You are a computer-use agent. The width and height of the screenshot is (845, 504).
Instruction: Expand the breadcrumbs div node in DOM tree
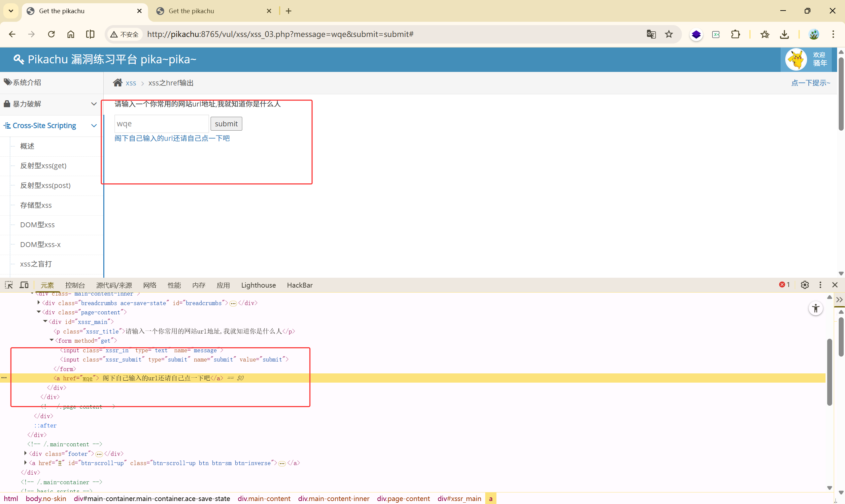pyautogui.click(x=39, y=302)
